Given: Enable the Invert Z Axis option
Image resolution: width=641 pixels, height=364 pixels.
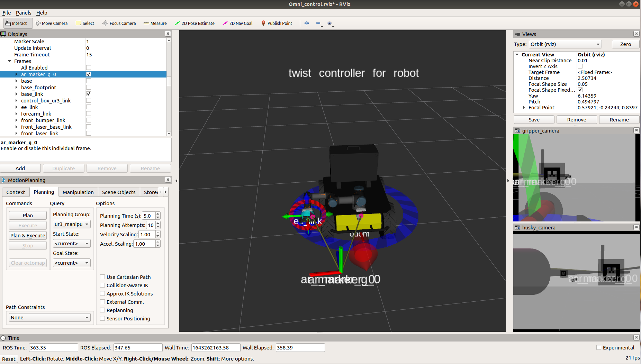Looking at the screenshot, I should [580, 66].
